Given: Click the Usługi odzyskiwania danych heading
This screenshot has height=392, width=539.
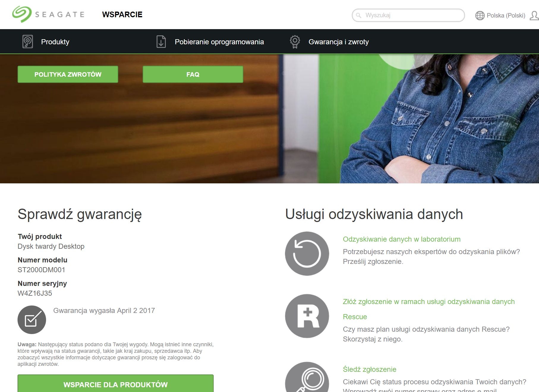Looking at the screenshot, I should tap(374, 214).
